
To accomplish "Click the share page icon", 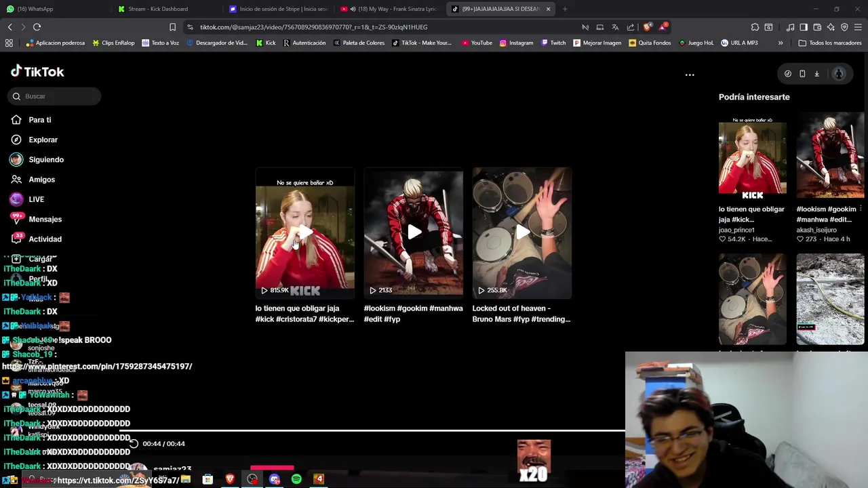I will 631,27.
